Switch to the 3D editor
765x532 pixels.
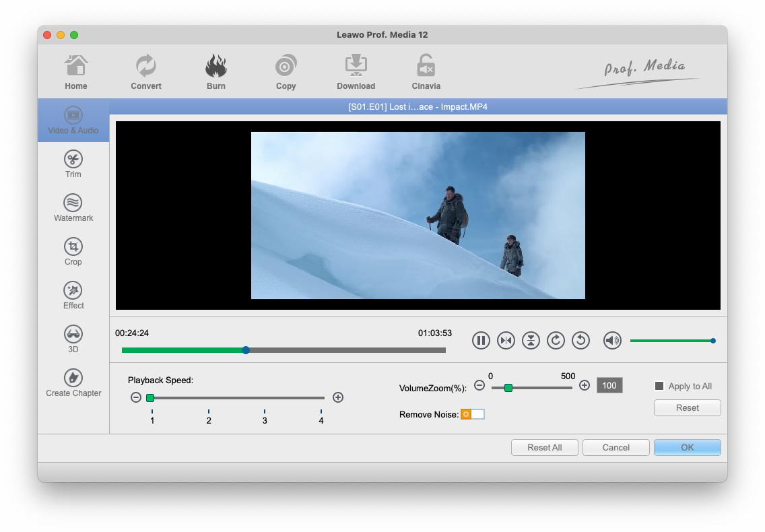tap(73, 339)
